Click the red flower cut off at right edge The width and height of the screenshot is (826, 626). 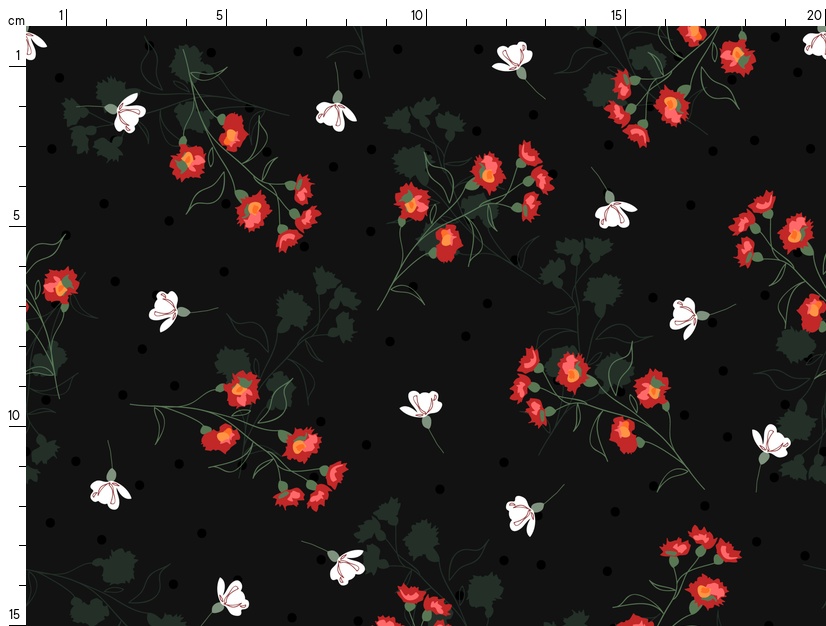812,312
